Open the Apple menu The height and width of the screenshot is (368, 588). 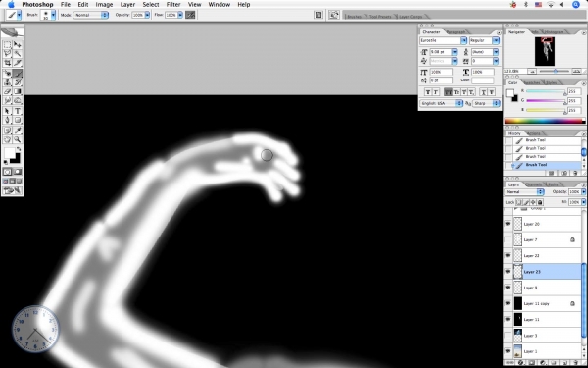pos(11,5)
